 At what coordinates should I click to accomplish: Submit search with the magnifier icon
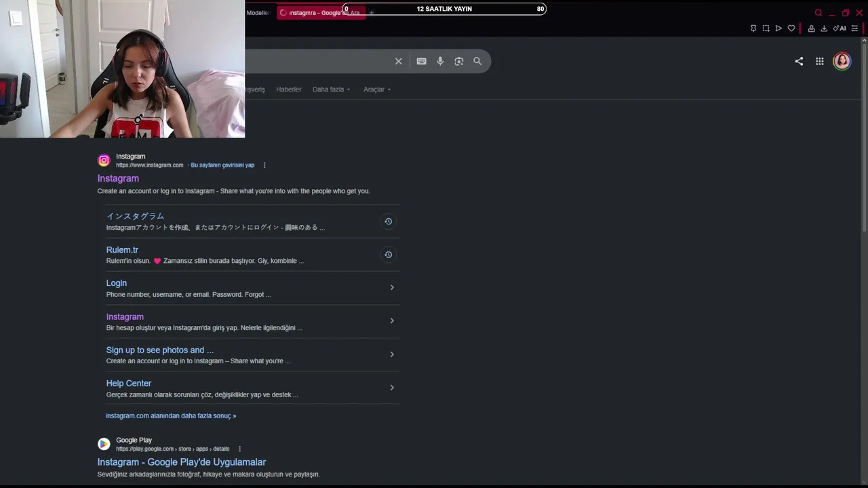477,61
